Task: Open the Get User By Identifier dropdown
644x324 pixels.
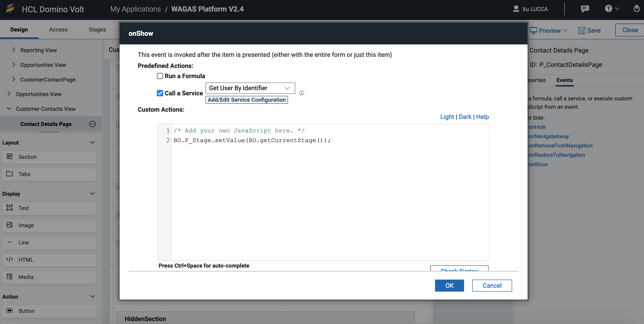Action: (x=250, y=88)
